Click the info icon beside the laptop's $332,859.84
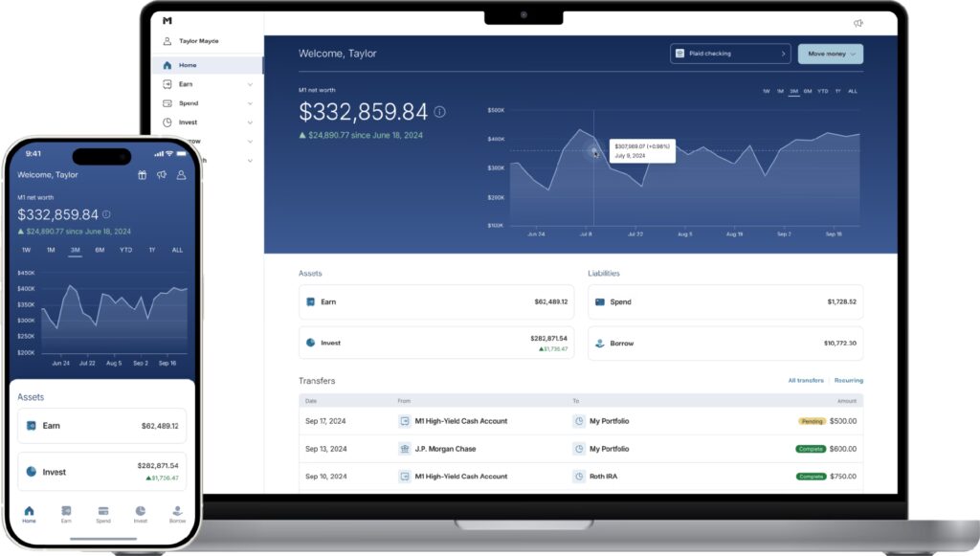This screenshot has height=556, width=980. [439, 112]
